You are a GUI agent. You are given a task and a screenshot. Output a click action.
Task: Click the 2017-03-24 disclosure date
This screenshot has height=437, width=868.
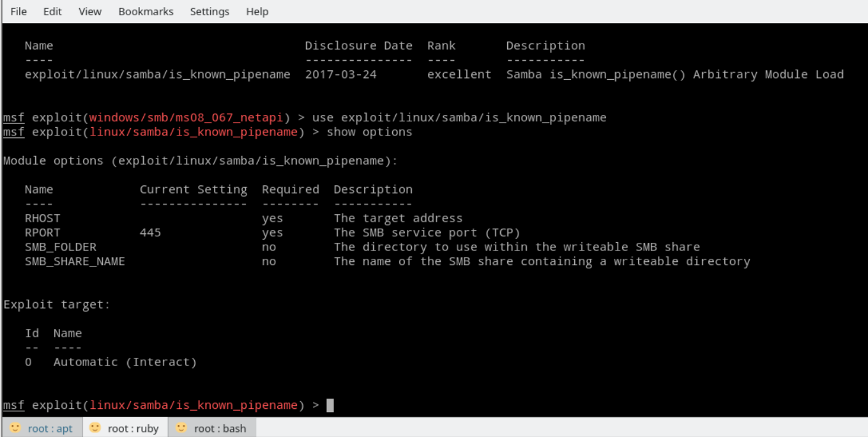[341, 74]
